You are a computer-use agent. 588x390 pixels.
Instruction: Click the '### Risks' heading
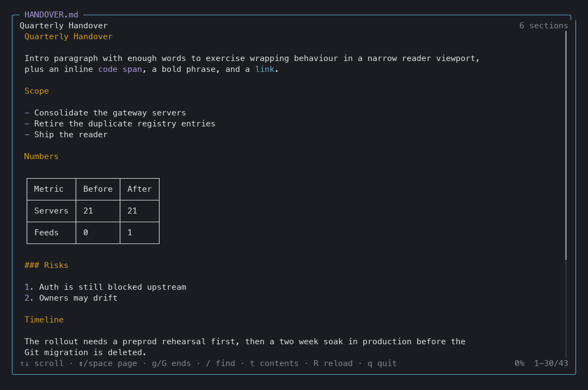tap(46, 265)
